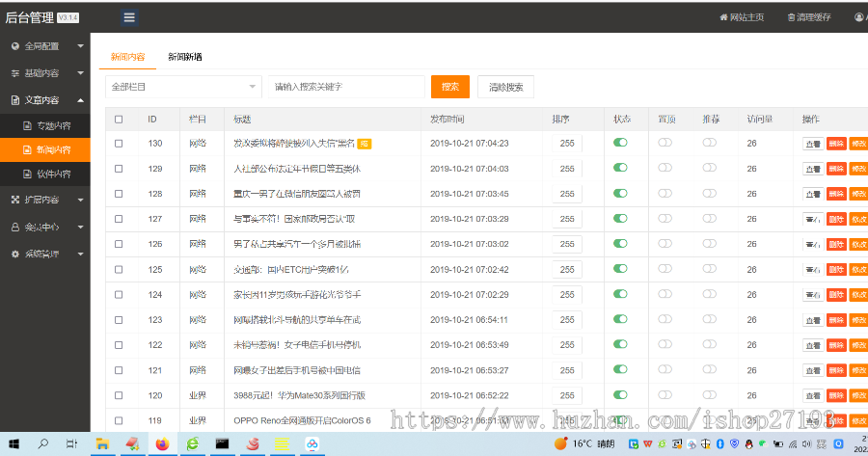Enable the 推荐 switch for ID 128
This screenshot has height=456, width=868.
point(709,193)
